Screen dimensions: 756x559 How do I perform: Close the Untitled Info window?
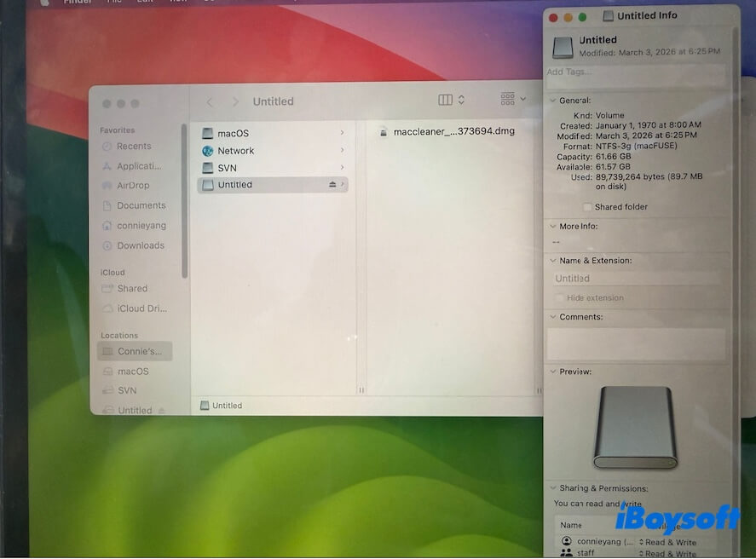point(553,18)
